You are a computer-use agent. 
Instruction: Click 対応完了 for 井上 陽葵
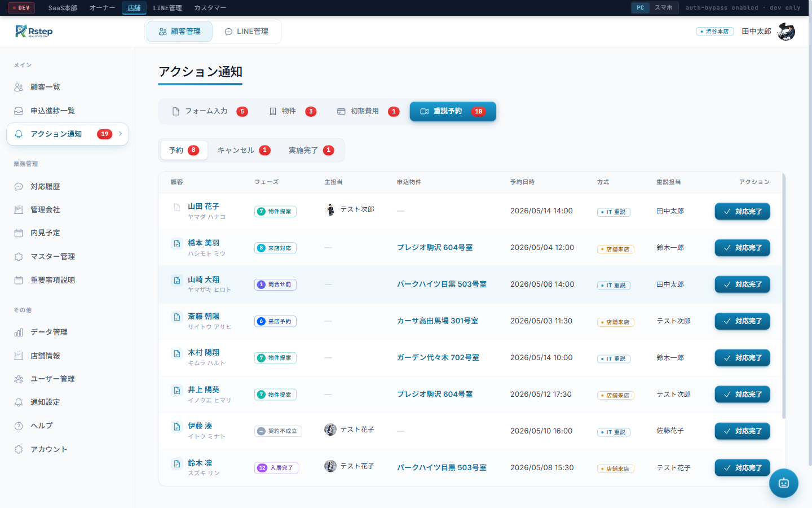742,395
